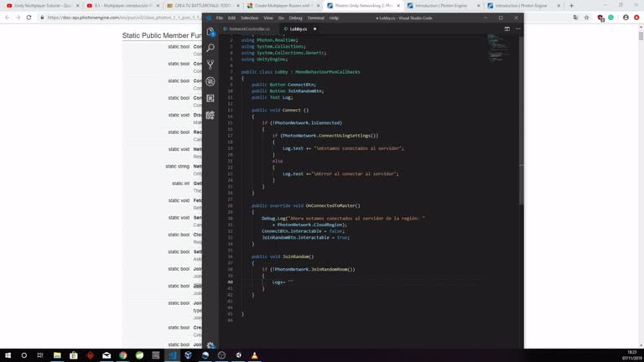This screenshot has height=362, width=644.
Task: Click green extension icon in Chrome toolbar
Action: tap(610, 18)
